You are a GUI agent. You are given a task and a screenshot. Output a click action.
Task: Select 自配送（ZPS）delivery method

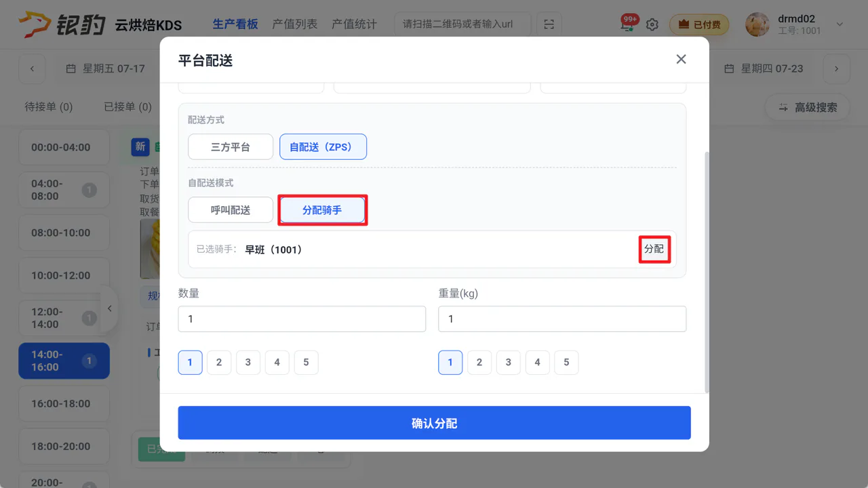(323, 147)
